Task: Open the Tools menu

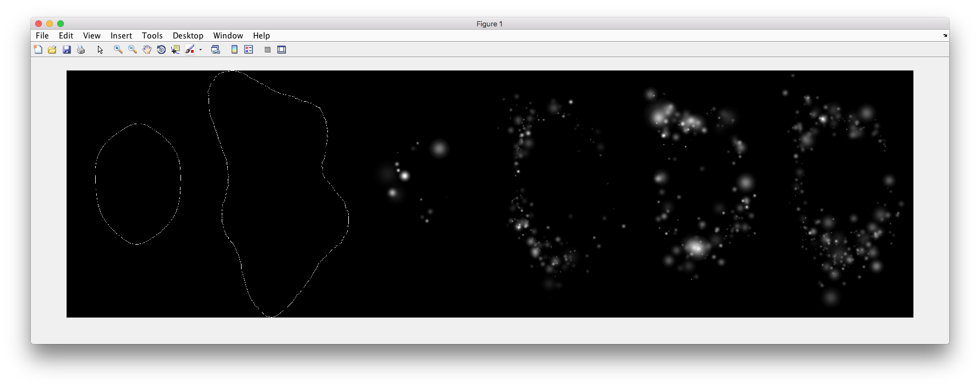Action: (152, 36)
